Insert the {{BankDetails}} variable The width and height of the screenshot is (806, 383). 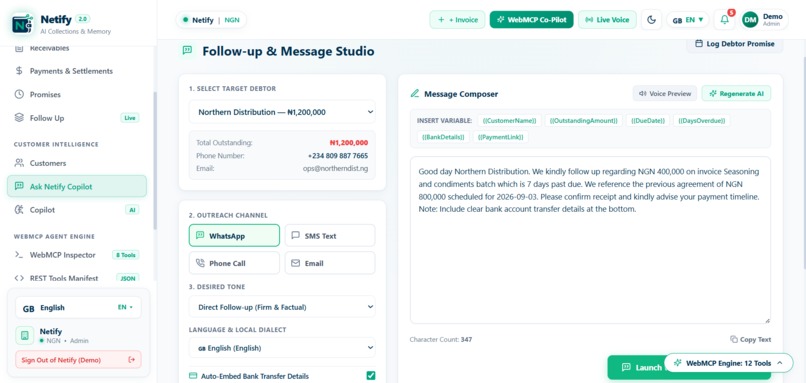443,137
